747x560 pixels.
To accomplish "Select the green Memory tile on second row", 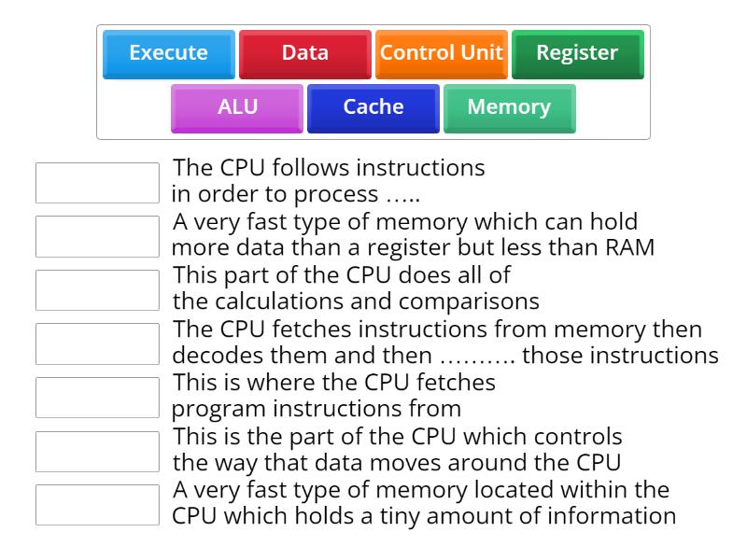I will 509,107.
